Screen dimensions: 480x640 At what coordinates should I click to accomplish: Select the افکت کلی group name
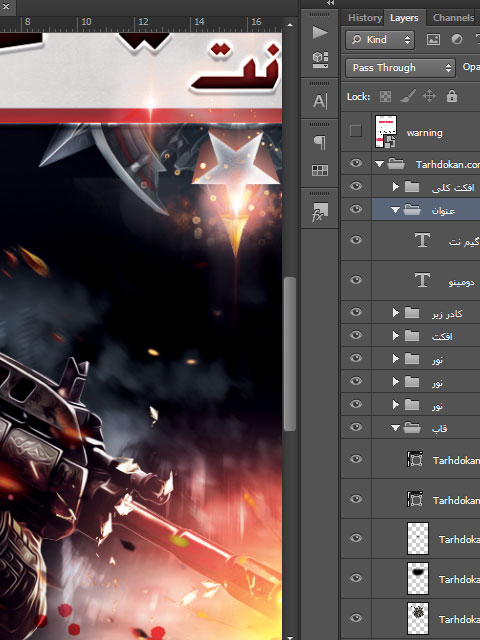(453, 187)
